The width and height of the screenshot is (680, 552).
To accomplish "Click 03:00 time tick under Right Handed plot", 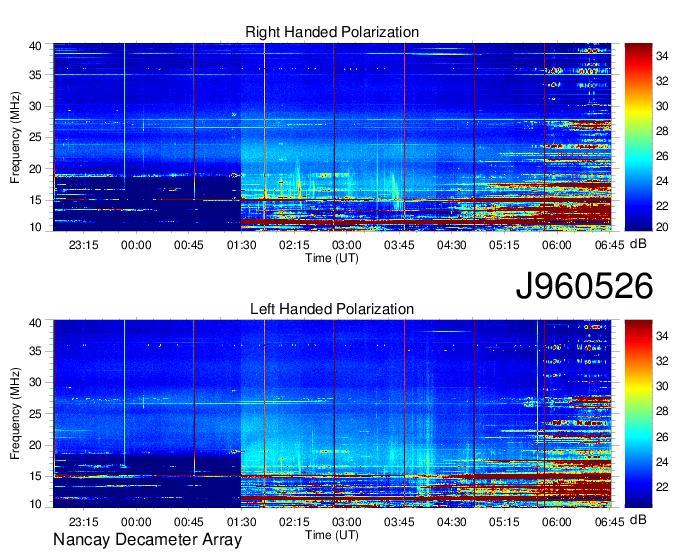I will tap(347, 245).
